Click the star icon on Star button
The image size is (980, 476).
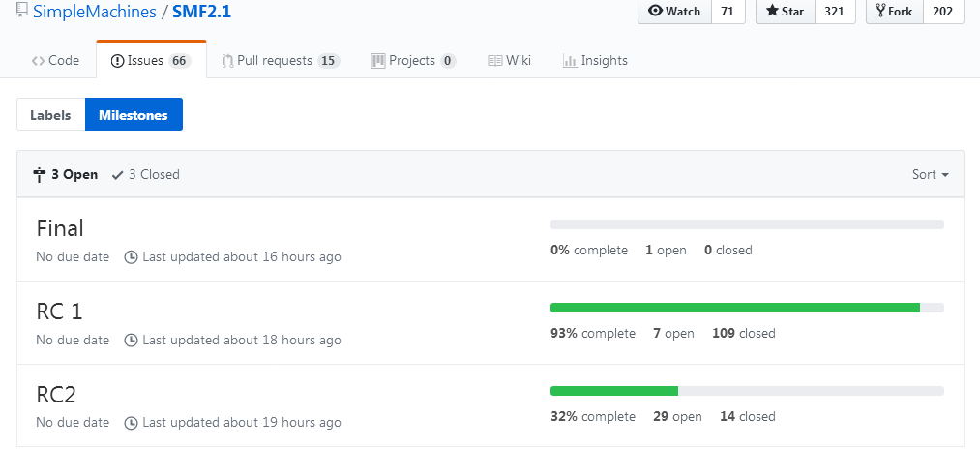(772, 11)
